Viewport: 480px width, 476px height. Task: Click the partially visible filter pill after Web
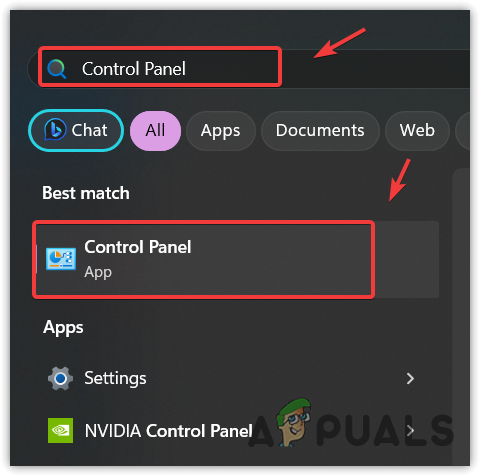[463, 130]
